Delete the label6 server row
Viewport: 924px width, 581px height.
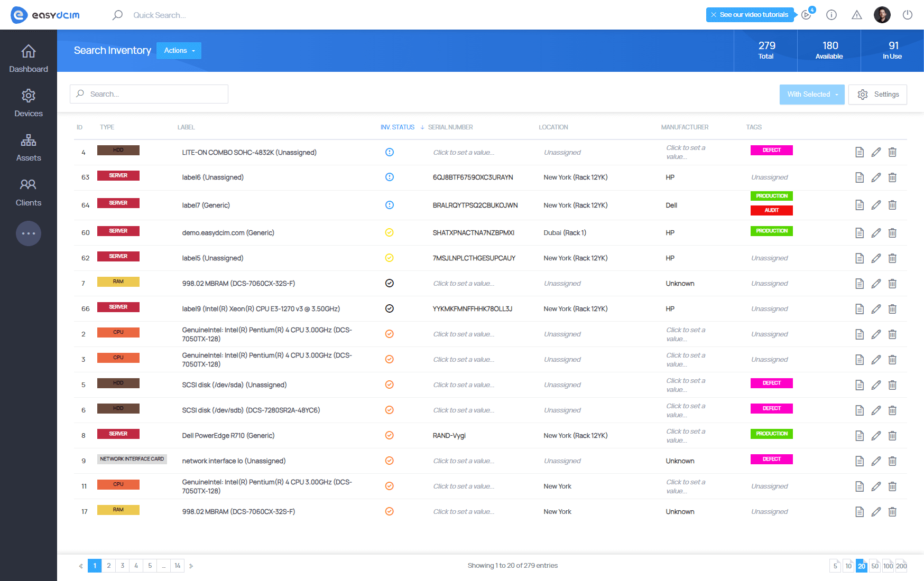coord(892,177)
